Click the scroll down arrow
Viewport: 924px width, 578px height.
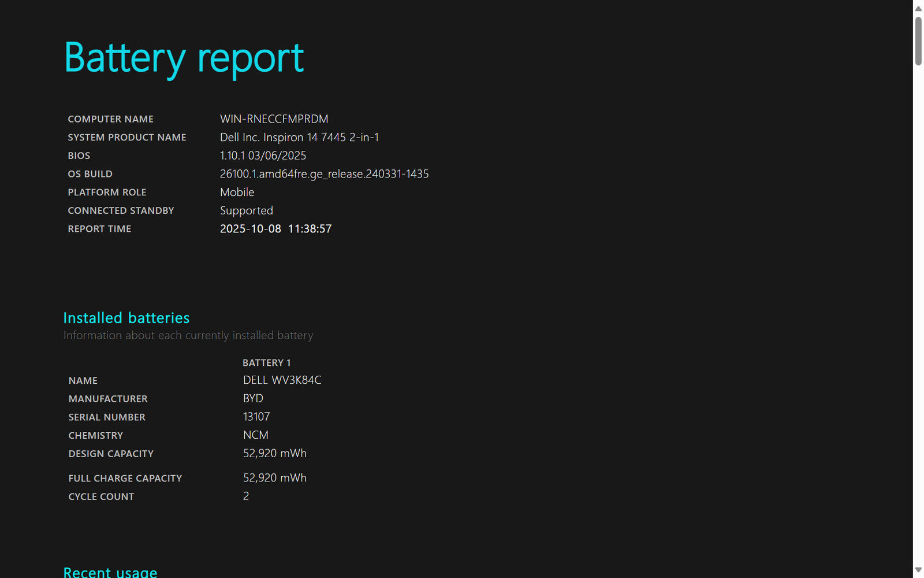coord(918,570)
